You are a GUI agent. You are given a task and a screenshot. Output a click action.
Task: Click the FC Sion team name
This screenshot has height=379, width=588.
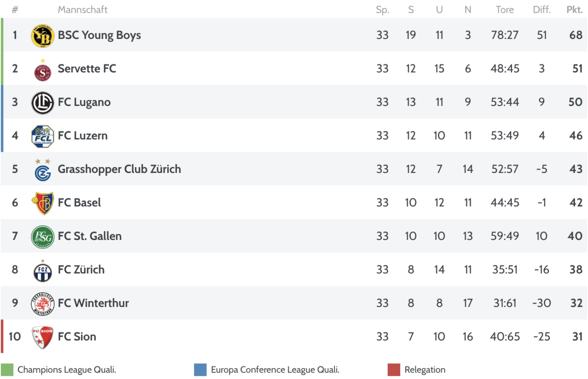pos(77,336)
